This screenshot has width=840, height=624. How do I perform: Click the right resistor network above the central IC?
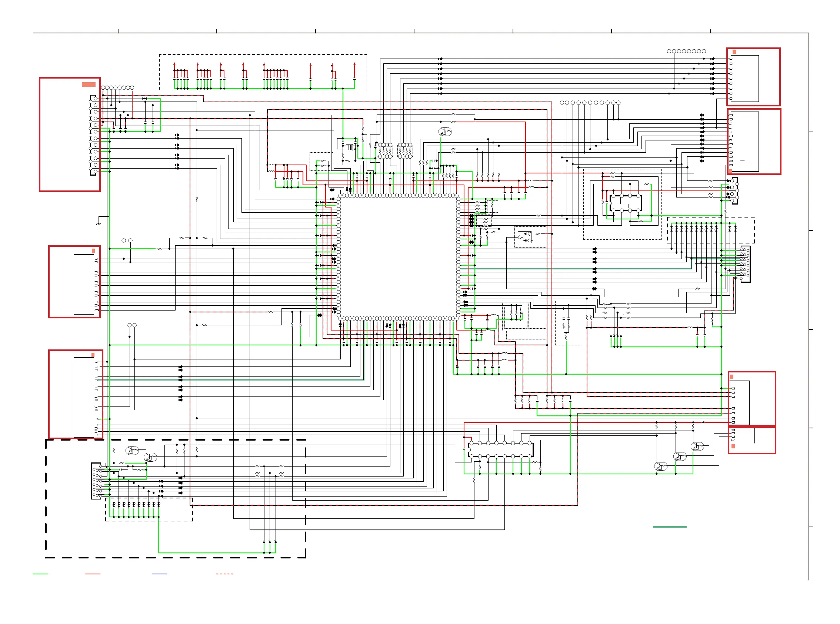pos(405,151)
